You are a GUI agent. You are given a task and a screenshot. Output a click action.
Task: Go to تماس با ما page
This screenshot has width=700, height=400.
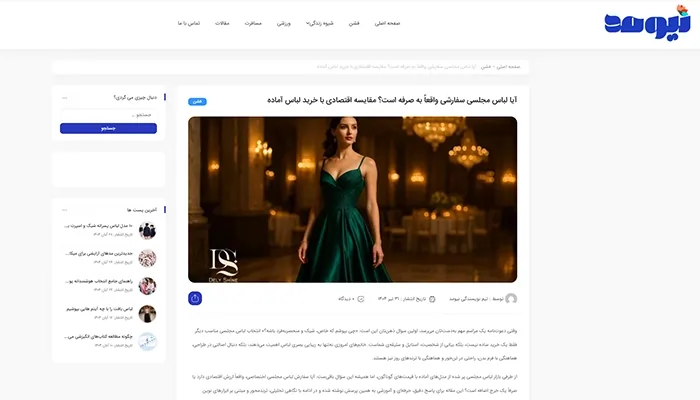tap(189, 23)
